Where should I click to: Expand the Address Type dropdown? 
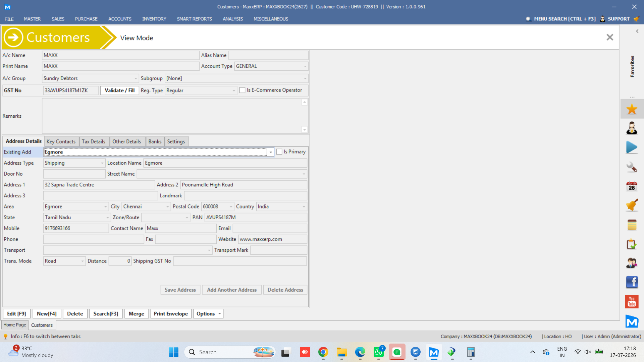(x=102, y=163)
